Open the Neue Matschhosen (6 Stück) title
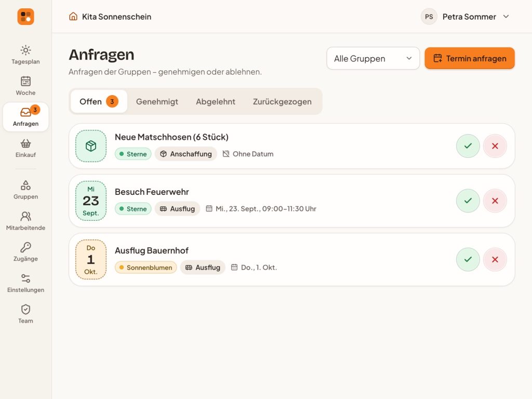Viewport: 532px width, 399px height. [171, 137]
